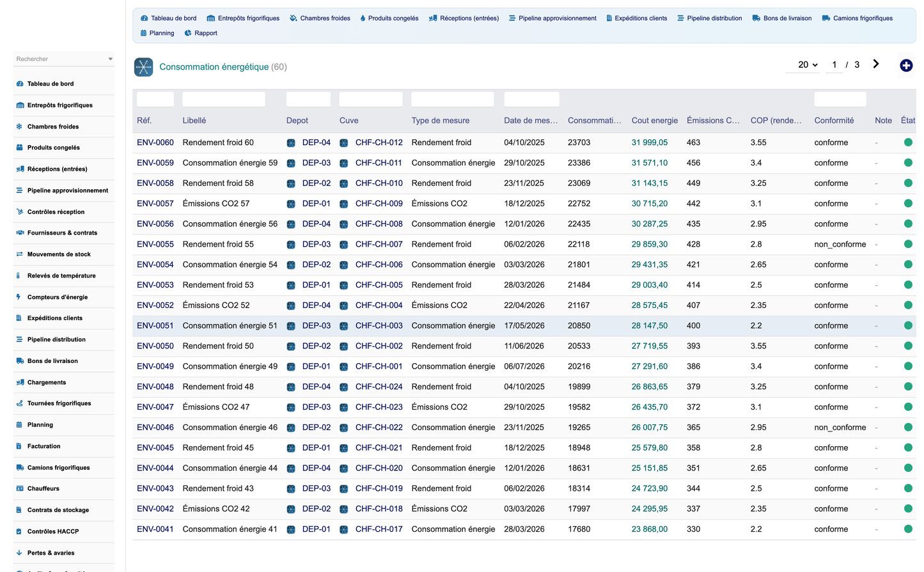Open ENV-0060 reference link
Screen dimensions: 924x572
tap(155, 143)
